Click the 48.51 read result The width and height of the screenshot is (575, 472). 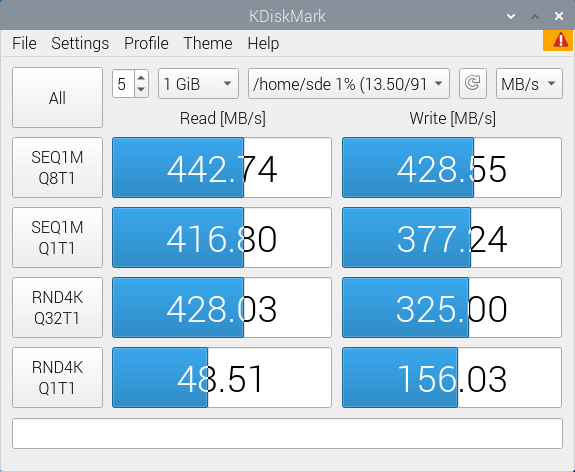pos(222,377)
